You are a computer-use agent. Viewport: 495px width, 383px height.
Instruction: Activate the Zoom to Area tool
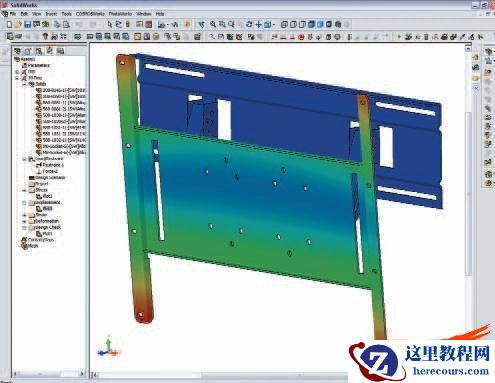point(222,24)
